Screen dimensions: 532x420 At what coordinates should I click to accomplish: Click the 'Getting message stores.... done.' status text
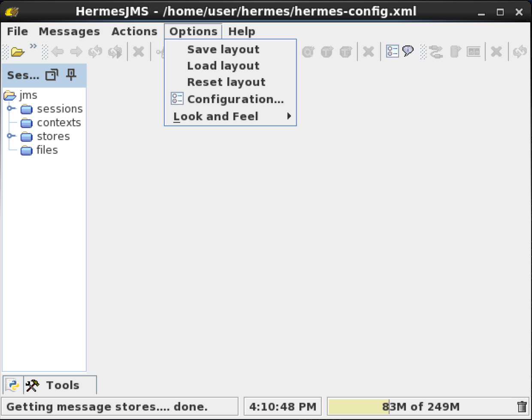tap(107, 406)
